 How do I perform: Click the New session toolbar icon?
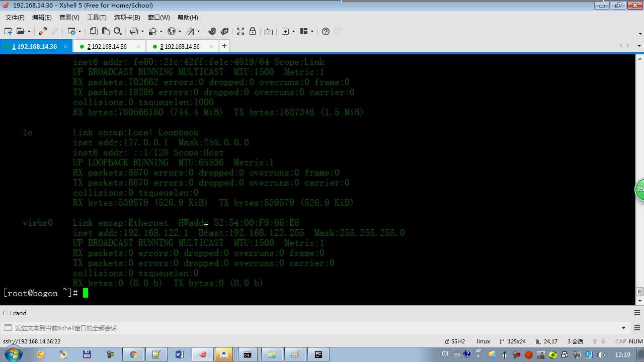[x=8, y=31]
